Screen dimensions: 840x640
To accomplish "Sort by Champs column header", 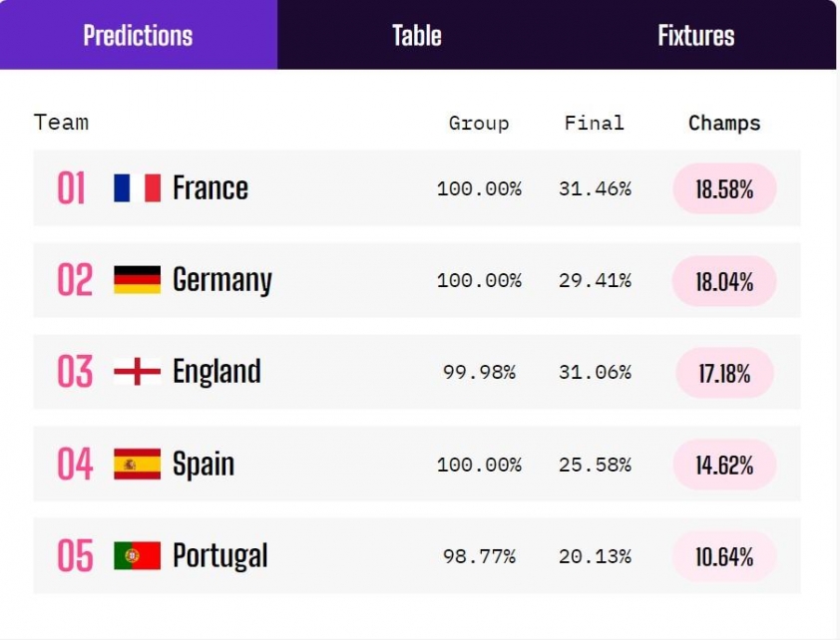I will [x=724, y=123].
